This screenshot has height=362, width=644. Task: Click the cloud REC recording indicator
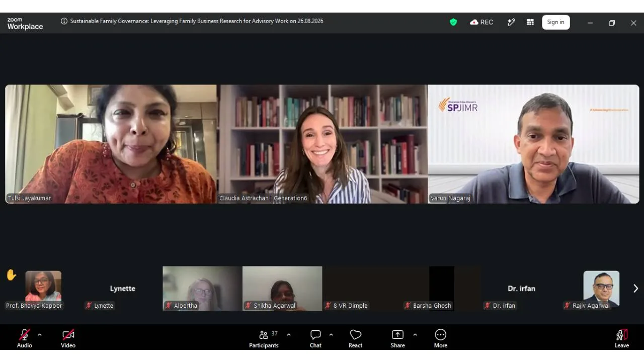(x=481, y=22)
